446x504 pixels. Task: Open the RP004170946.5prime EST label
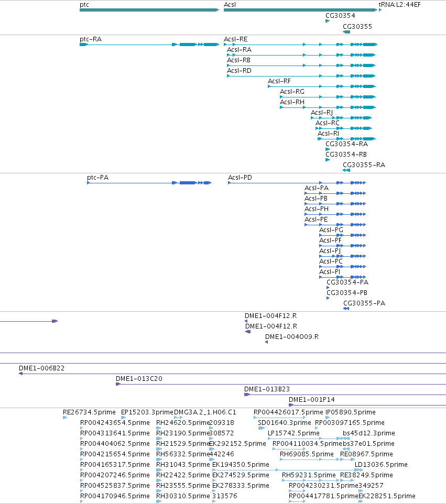(115, 496)
